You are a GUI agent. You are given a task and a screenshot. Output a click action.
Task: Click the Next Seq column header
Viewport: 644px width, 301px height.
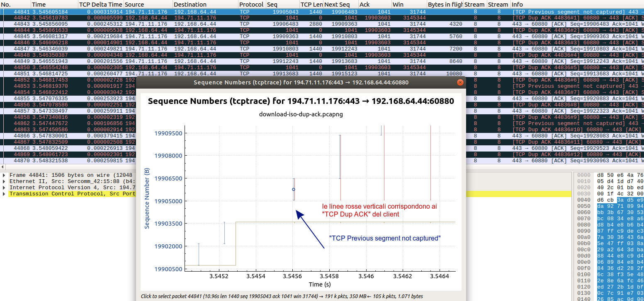pyautogui.click(x=341, y=5)
